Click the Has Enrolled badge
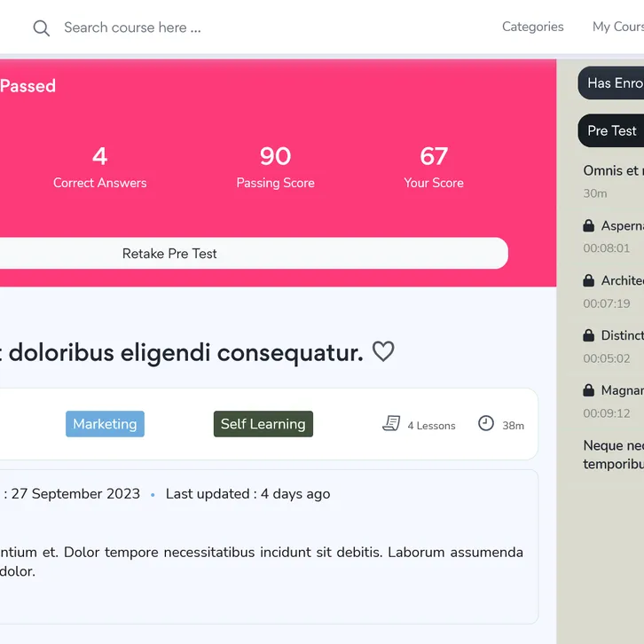 614,82
